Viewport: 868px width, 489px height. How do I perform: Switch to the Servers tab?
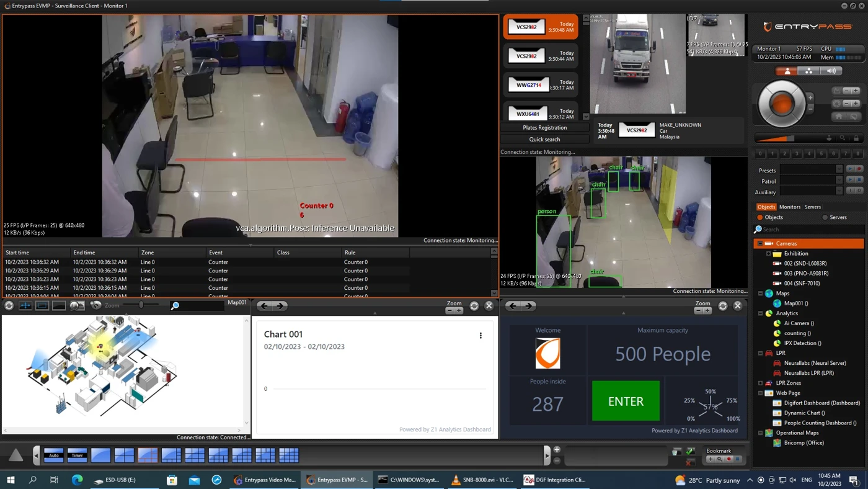[x=813, y=207]
